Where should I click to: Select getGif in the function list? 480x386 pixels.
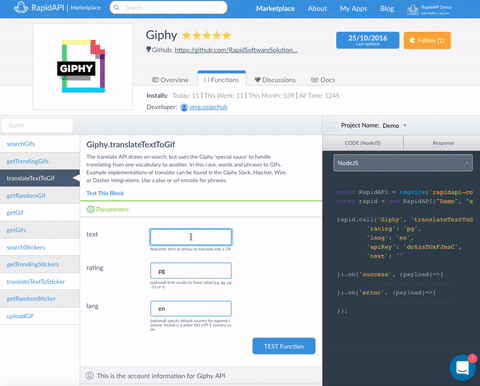40,213
